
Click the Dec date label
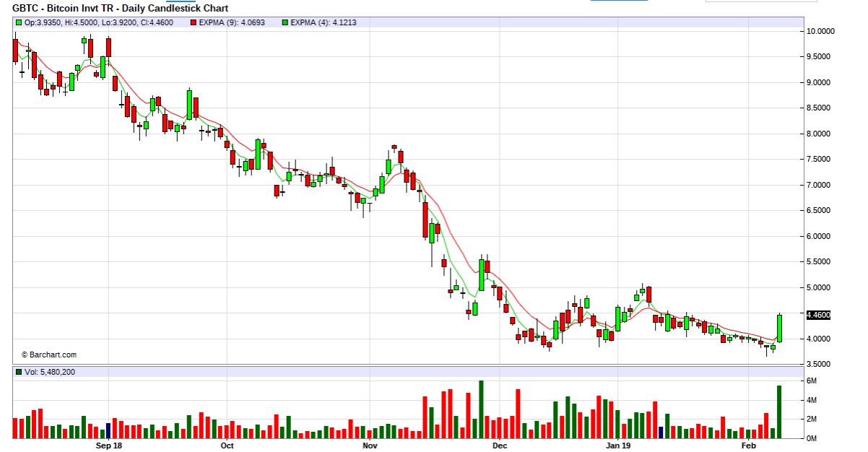498,446
